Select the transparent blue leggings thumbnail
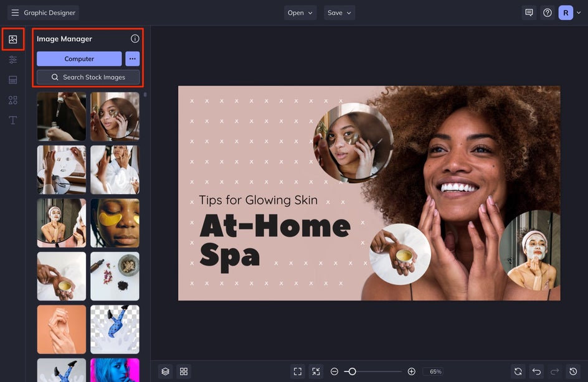The width and height of the screenshot is (588, 382). [x=115, y=329]
